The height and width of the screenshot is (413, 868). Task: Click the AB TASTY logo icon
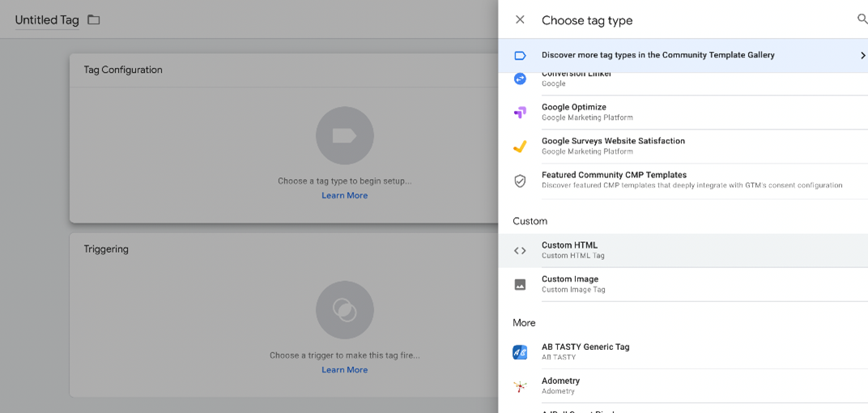520,352
